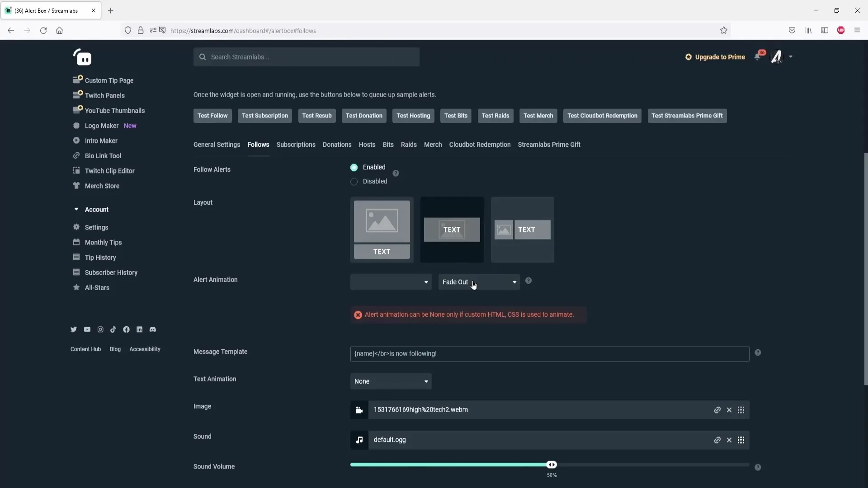This screenshot has height=488, width=868.
Task: Open the Discord social icon
Action: click(x=153, y=329)
